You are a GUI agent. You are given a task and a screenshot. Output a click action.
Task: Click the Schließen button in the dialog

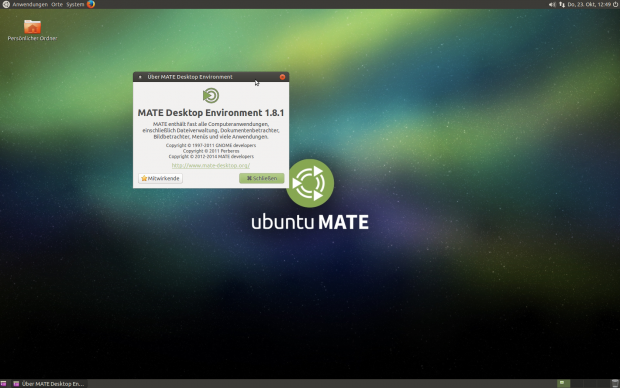pos(261,178)
